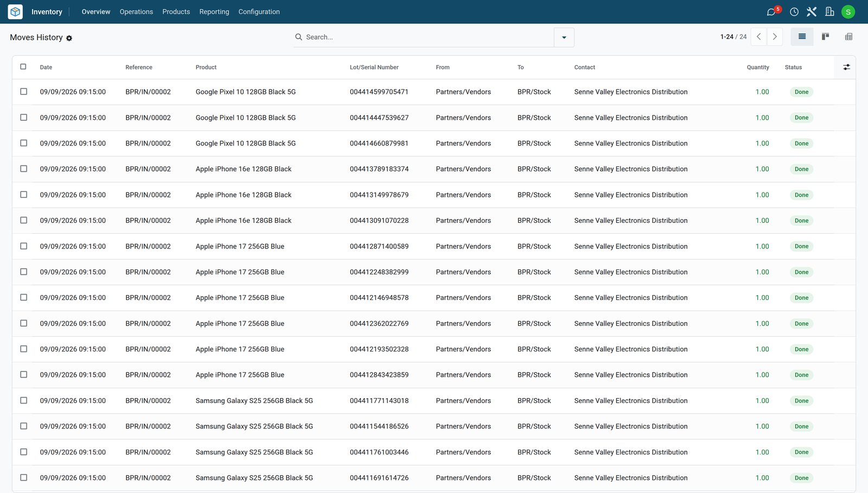Check row with serial 004412248382999

(23, 272)
